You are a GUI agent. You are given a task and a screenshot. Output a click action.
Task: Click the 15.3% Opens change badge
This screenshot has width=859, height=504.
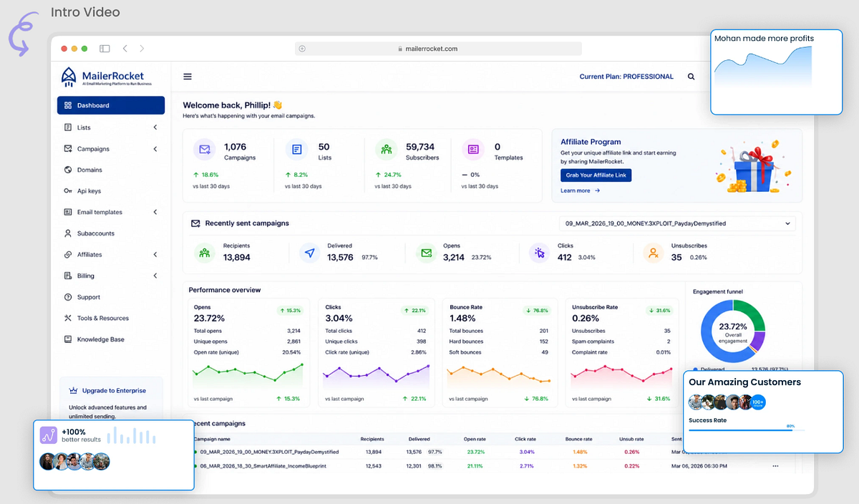point(290,311)
